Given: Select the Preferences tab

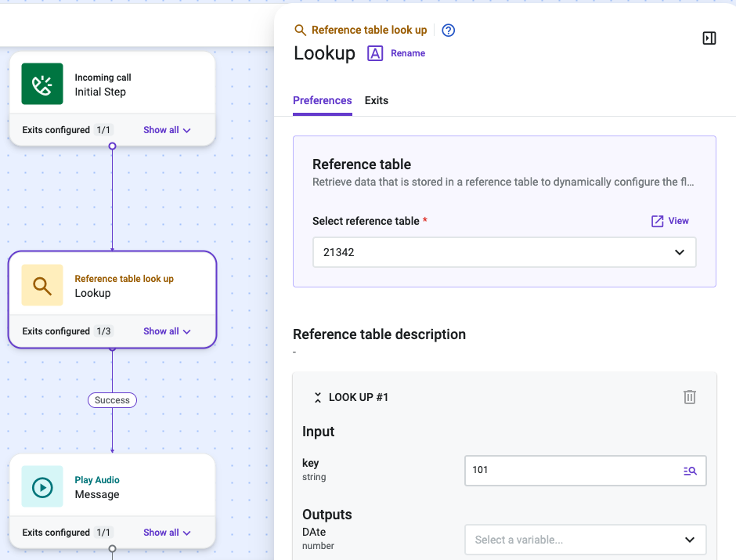Looking at the screenshot, I should (323, 100).
